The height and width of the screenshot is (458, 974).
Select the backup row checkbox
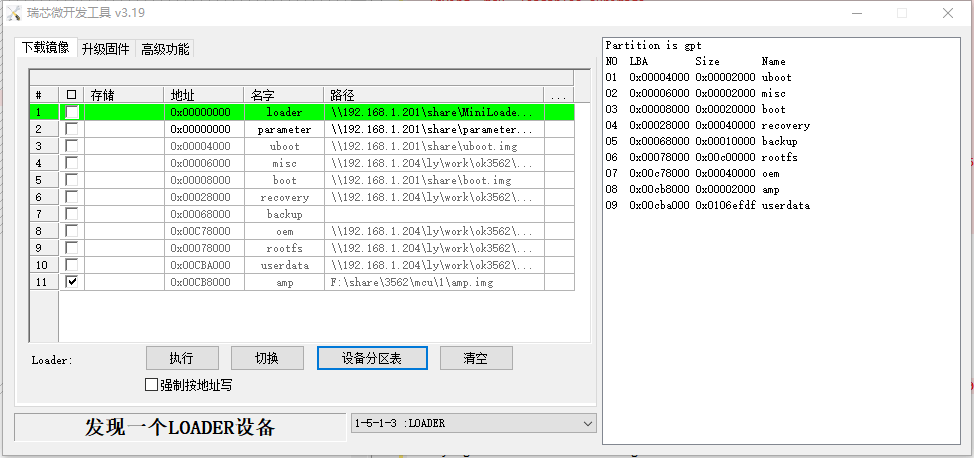(x=73, y=214)
